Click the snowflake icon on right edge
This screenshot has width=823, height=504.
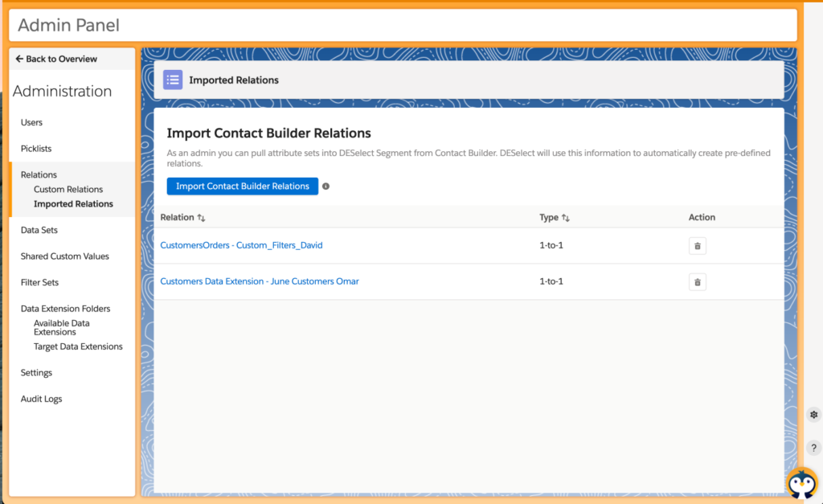click(813, 415)
